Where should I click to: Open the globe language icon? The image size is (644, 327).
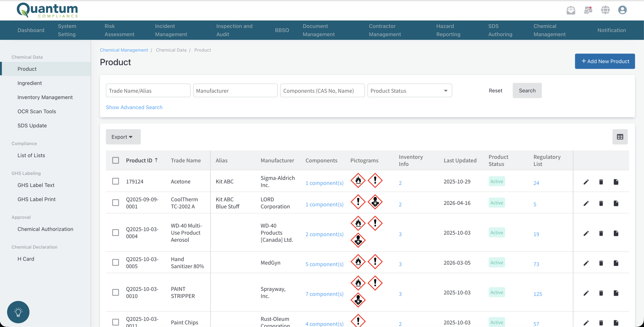click(x=605, y=10)
